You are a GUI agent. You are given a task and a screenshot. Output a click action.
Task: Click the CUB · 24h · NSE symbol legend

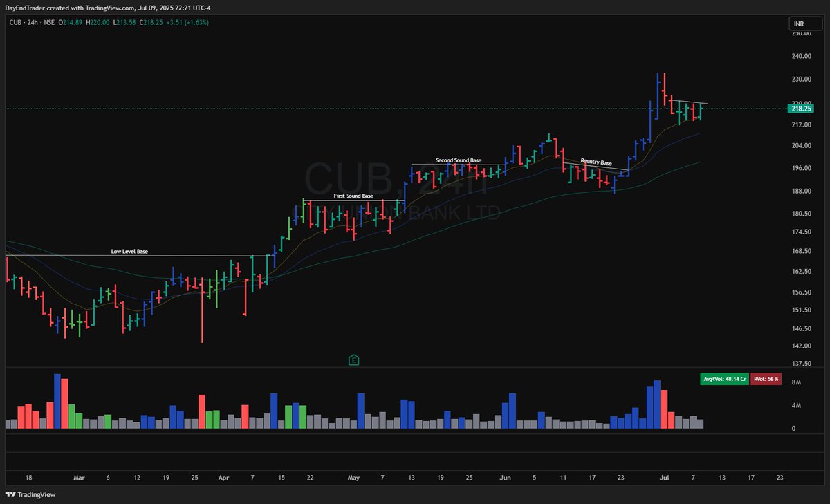click(x=33, y=22)
